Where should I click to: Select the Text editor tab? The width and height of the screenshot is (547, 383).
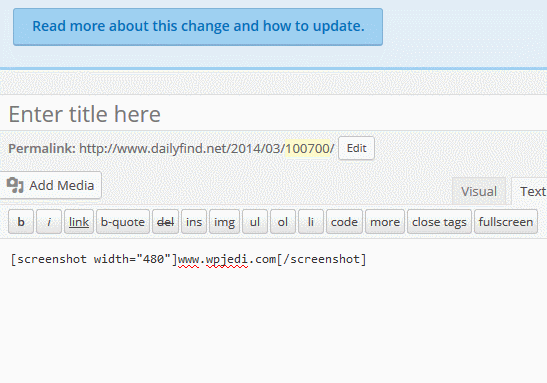(530, 191)
